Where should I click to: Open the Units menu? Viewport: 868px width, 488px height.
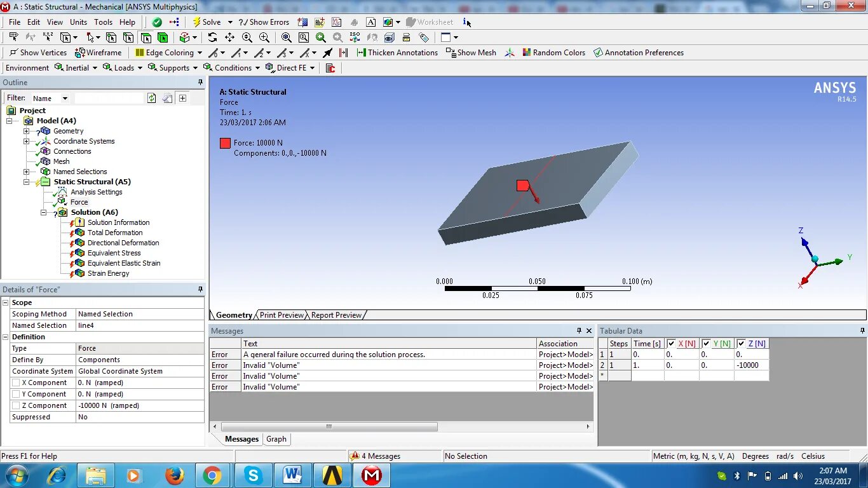coord(78,22)
